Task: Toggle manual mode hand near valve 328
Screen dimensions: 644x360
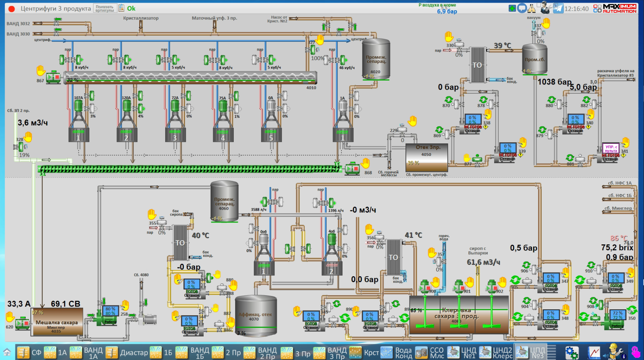Action: click(28, 137)
